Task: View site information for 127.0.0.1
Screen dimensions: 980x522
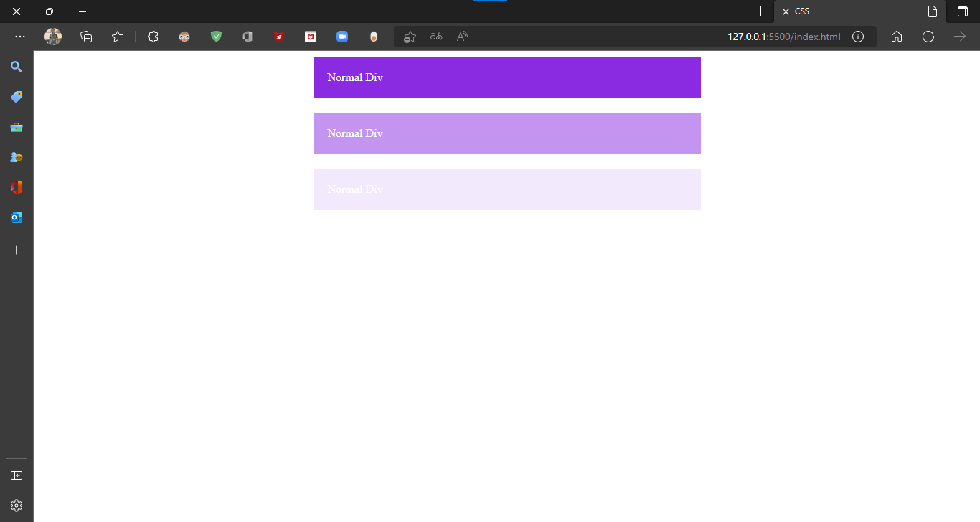Action: [x=858, y=37]
